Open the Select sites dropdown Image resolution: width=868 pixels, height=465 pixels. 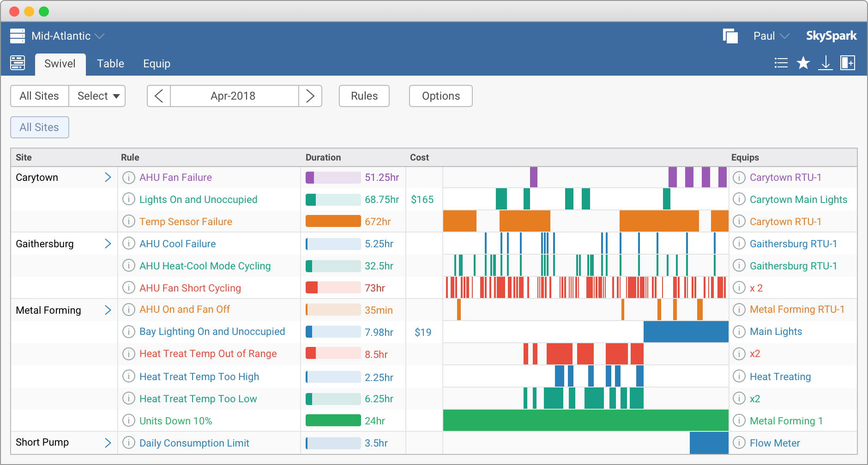pyautogui.click(x=97, y=96)
